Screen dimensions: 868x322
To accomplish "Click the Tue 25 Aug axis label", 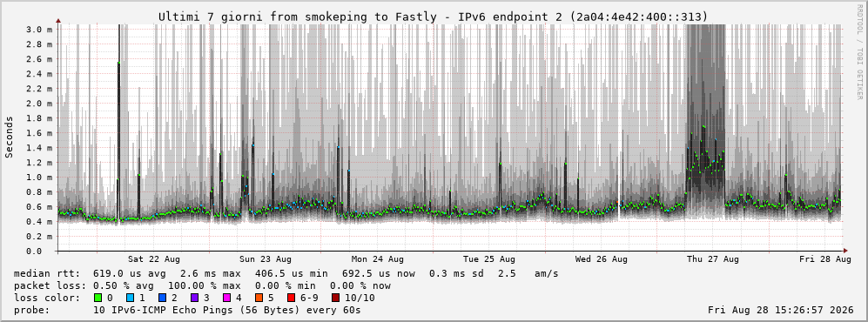I will [489, 259].
